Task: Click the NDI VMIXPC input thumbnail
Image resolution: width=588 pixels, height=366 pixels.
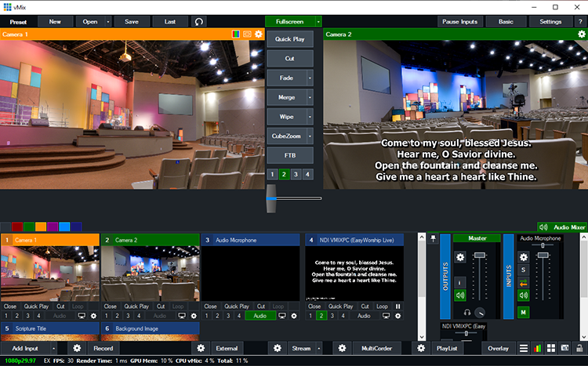Action: click(x=354, y=273)
